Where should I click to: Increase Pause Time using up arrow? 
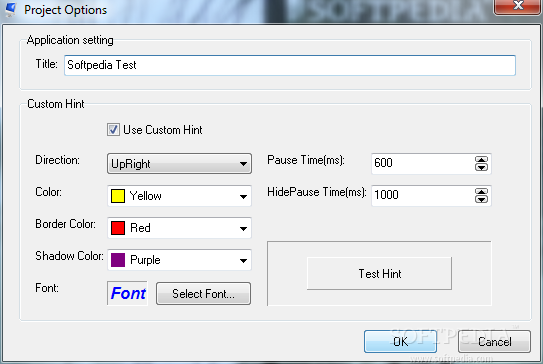click(x=481, y=159)
